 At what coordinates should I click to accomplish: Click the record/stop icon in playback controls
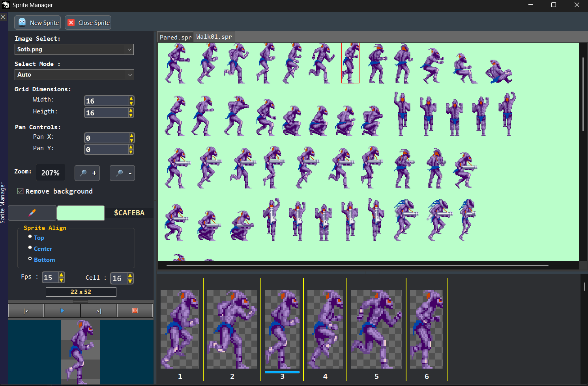click(x=135, y=311)
